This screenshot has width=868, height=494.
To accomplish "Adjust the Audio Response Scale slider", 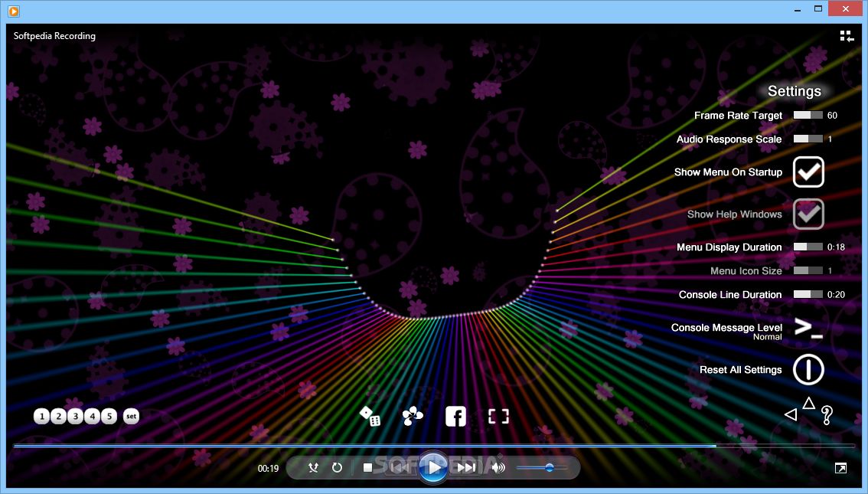I will coord(808,139).
